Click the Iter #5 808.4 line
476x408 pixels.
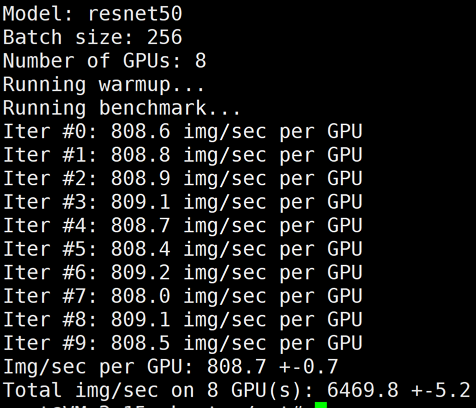click(x=183, y=249)
